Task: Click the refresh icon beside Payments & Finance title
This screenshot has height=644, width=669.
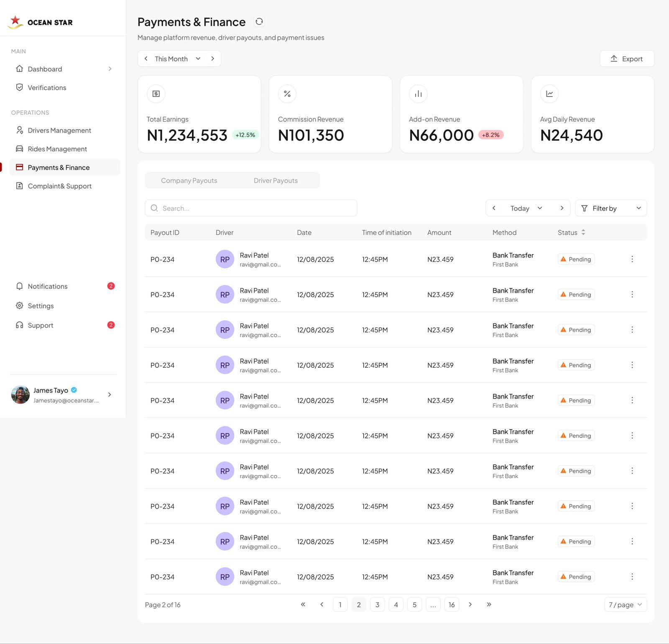Action: pyautogui.click(x=259, y=22)
